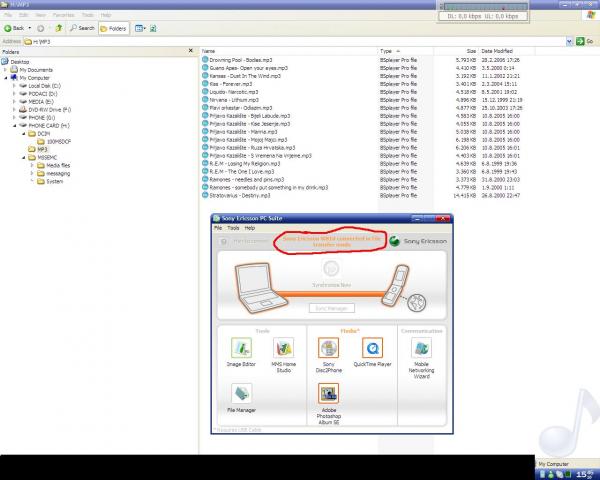The image size is (600, 480).
Task: Select R.E.M - Losing My Religion.mp3
Action: (x=245, y=164)
